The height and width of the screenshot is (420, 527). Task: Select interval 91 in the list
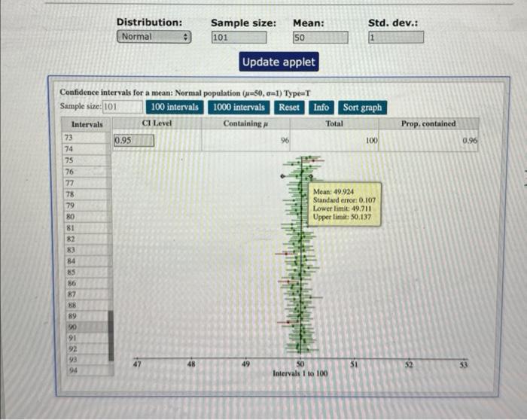(88, 338)
